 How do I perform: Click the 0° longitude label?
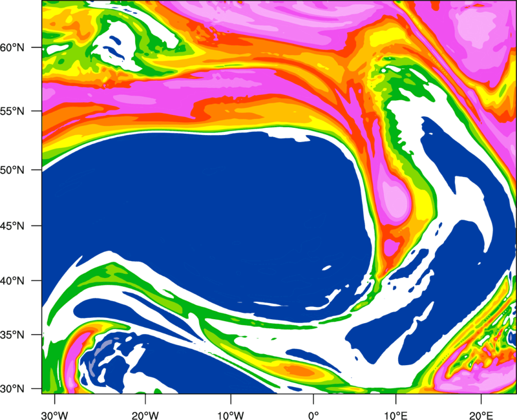click(313, 415)
